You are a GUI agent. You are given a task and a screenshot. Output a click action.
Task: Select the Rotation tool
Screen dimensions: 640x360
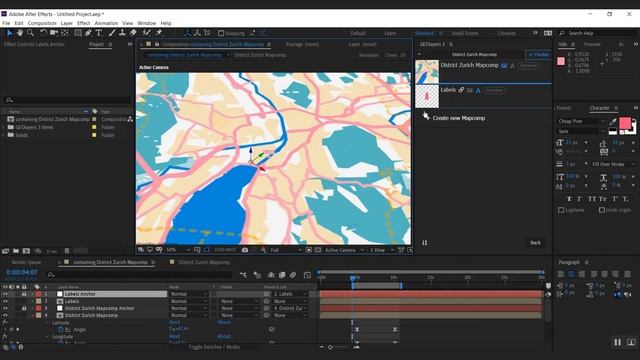(43, 33)
